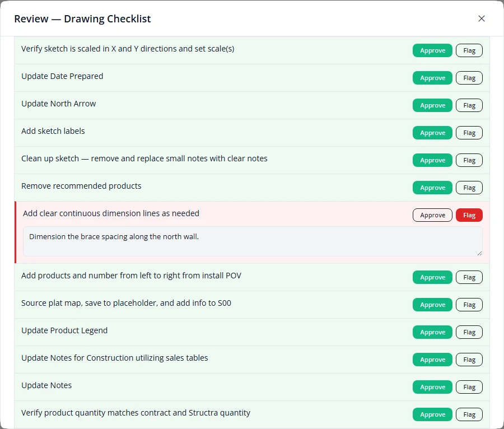Approve 'Add products and number from left to right'
The height and width of the screenshot is (429, 504).
(432, 277)
